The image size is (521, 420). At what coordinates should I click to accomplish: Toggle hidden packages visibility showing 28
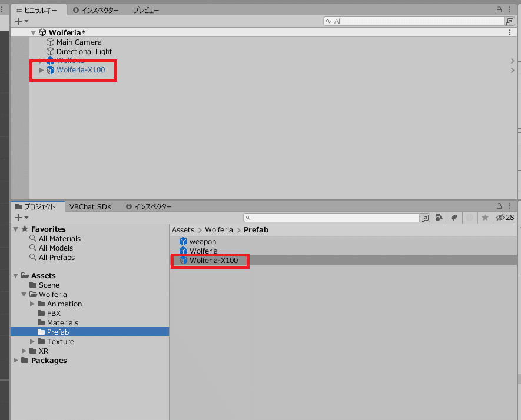(505, 218)
